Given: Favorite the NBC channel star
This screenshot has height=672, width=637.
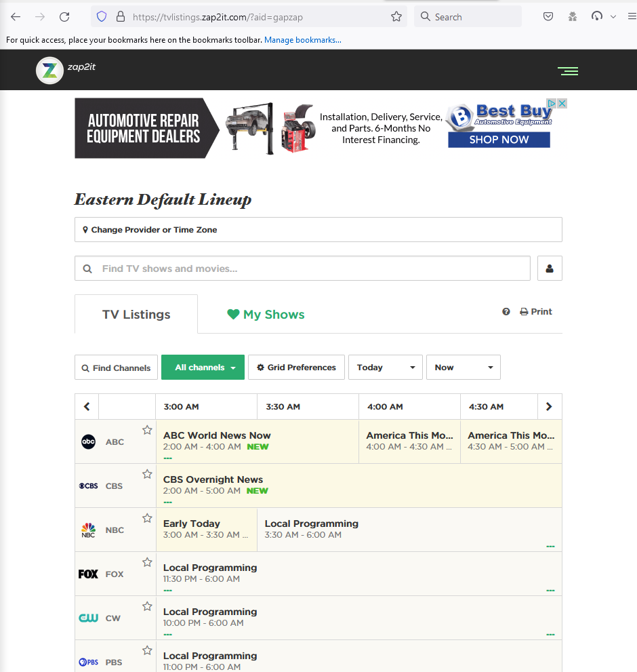Looking at the screenshot, I should (x=147, y=518).
